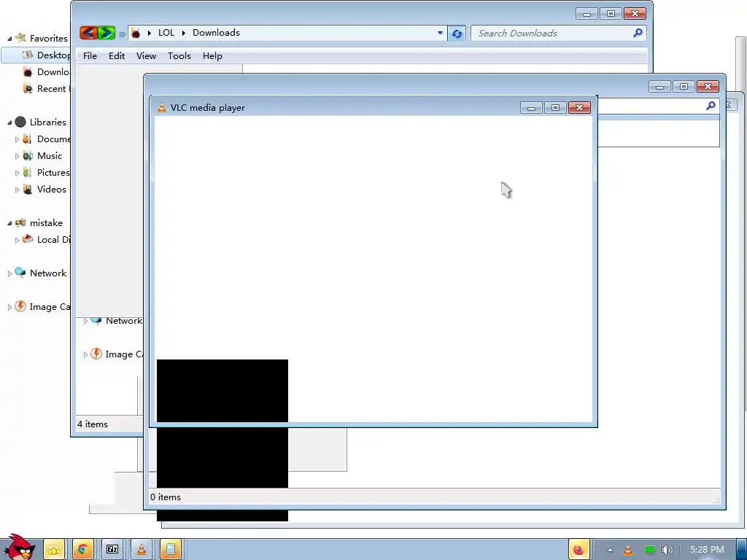
Task: Click the Show desktop strip by the clock
Action: 742,550
